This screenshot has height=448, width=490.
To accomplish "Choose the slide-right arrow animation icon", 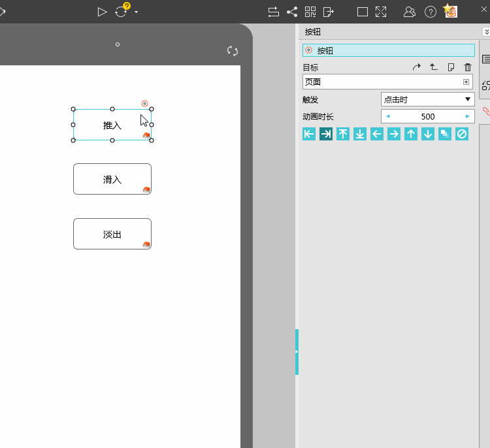I will [x=394, y=134].
